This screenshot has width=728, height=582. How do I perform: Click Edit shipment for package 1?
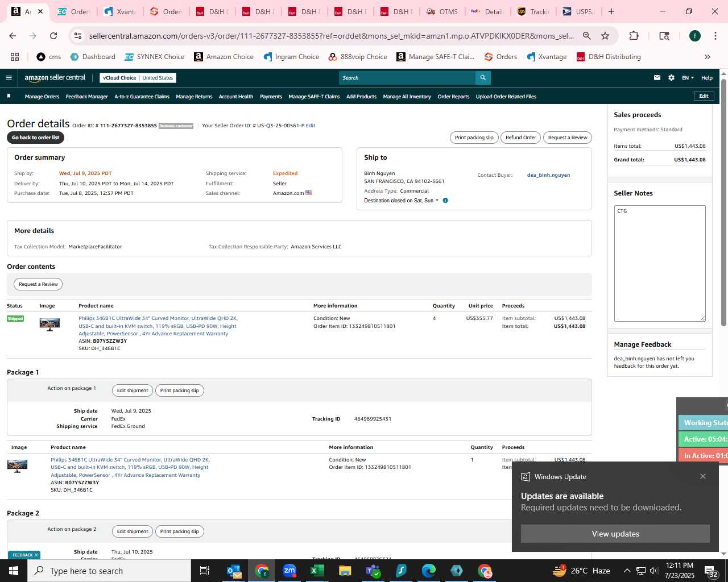[133, 390]
